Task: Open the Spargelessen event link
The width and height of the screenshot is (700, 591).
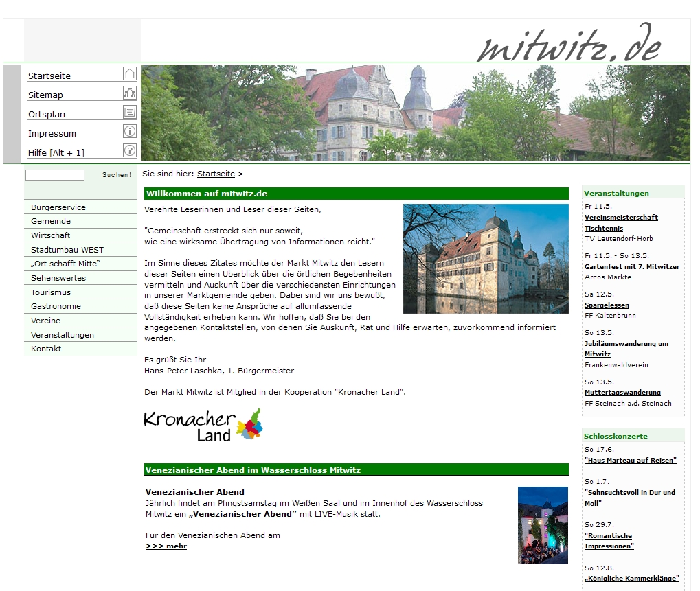Action: 607,305
